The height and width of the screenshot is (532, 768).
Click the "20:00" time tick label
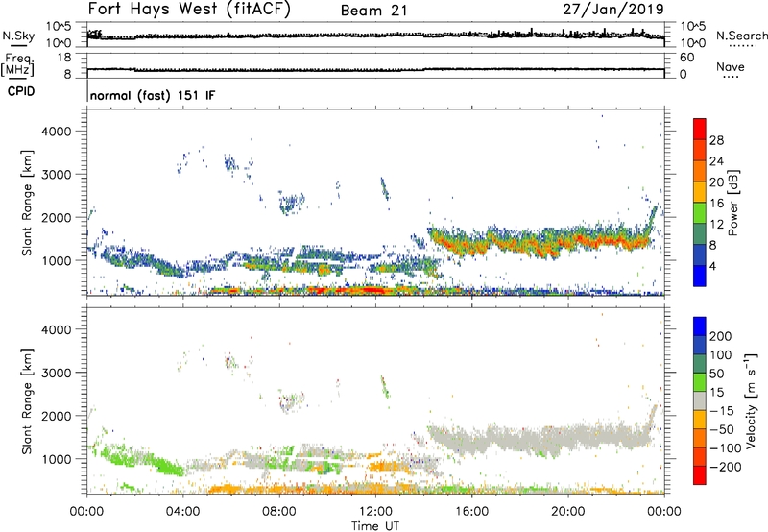click(567, 512)
